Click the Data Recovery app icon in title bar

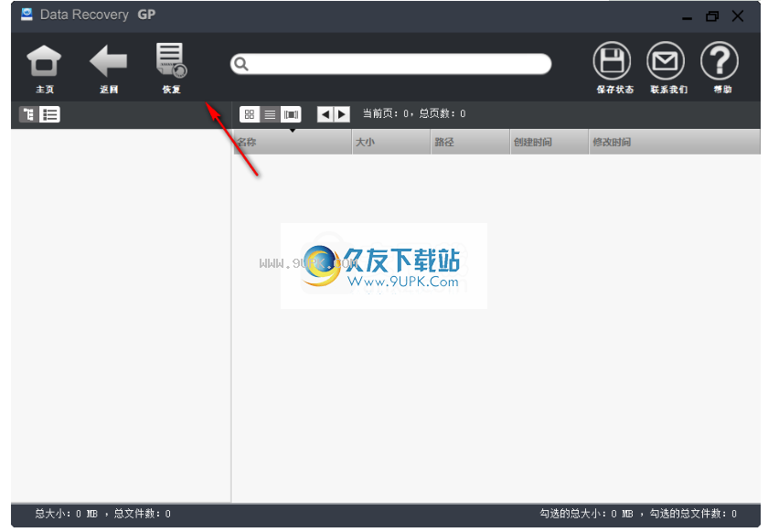(27, 15)
